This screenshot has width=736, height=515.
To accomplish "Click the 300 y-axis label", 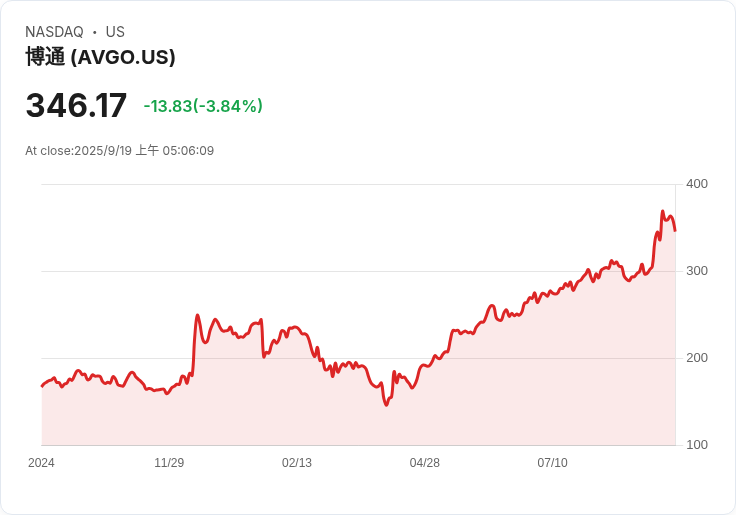I will click(697, 271).
